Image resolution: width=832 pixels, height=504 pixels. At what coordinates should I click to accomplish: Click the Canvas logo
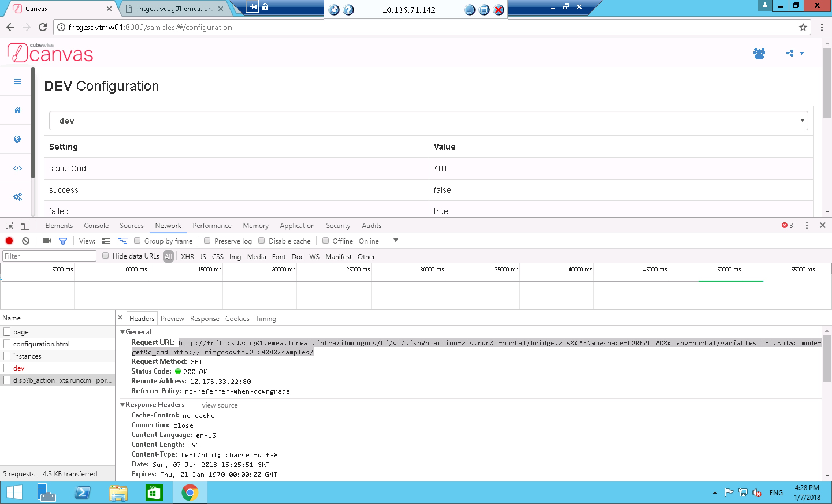click(x=50, y=53)
